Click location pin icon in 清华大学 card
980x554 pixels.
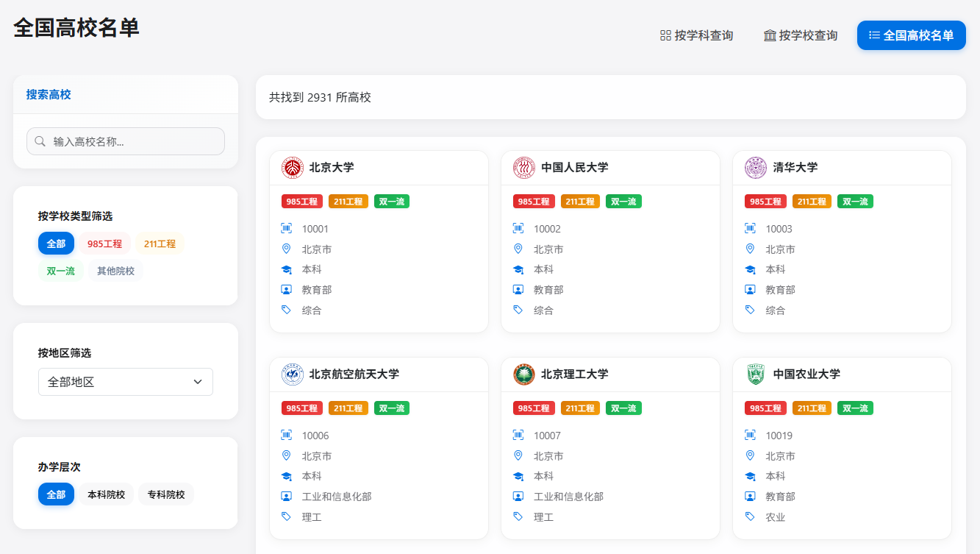(x=750, y=249)
